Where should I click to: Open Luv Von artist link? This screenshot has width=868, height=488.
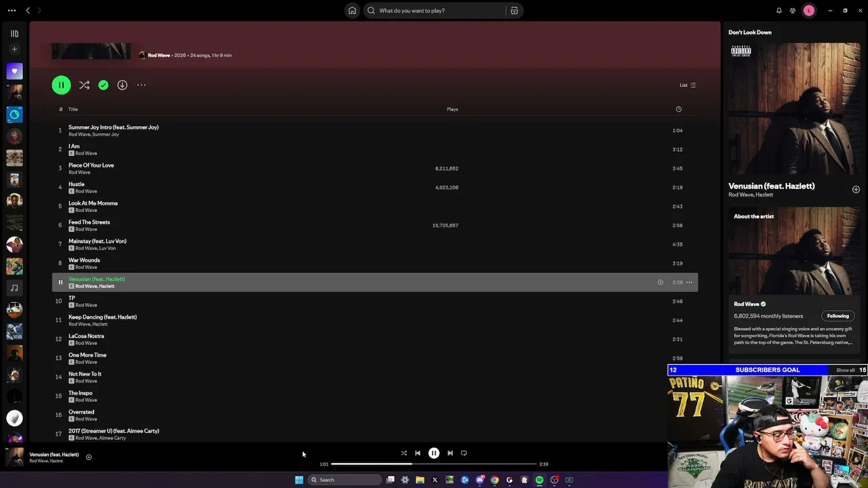pyautogui.click(x=107, y=248)
